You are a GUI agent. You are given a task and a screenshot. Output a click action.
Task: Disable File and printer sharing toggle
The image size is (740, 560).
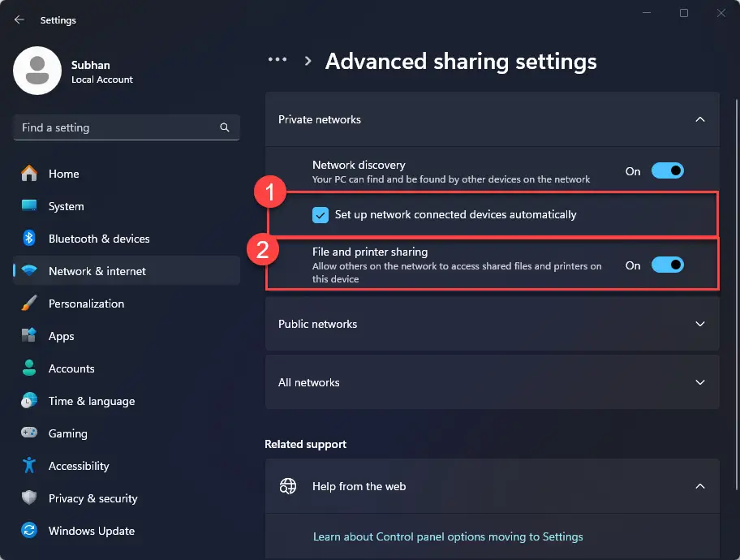(x=667, y=265)
